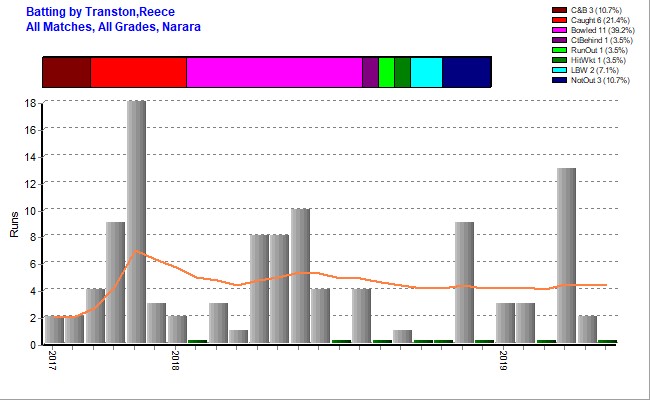This screenshot has width=650, height=400.
Task: Click the 10 value on the y-axis
Action: [x=31, y=211]
